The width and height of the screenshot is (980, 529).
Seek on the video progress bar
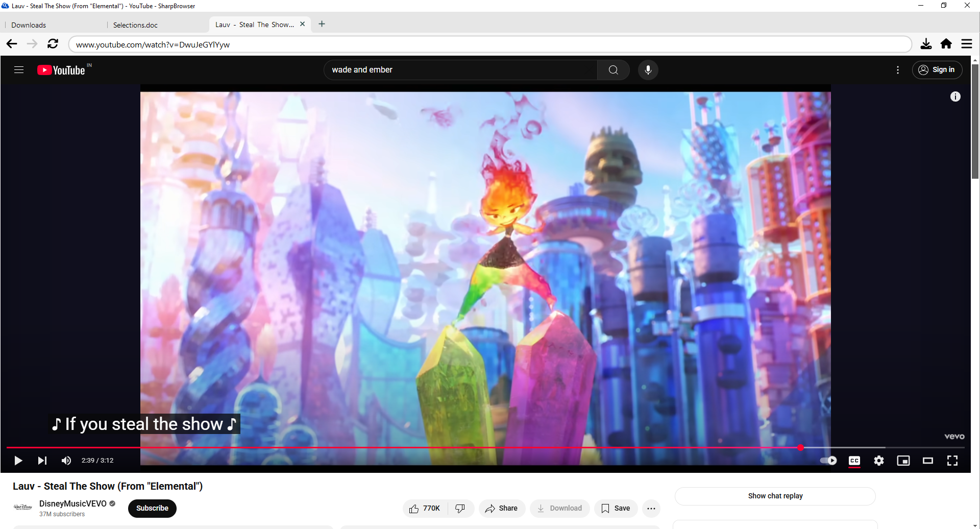pyautogui.click(x=485, y=448)
